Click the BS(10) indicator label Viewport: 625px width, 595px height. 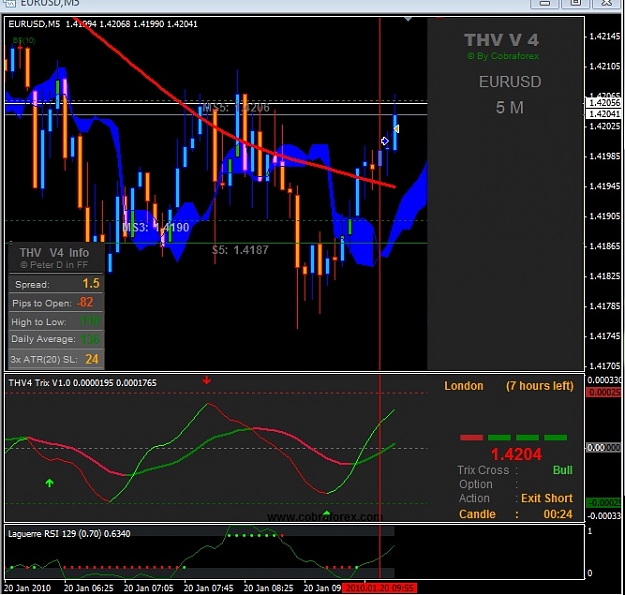pos(24,40)
